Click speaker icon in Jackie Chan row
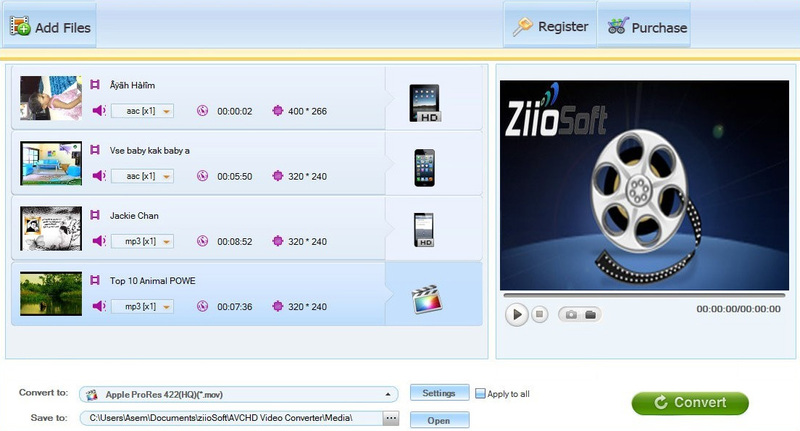800x431 pixels. coord(99,241)
